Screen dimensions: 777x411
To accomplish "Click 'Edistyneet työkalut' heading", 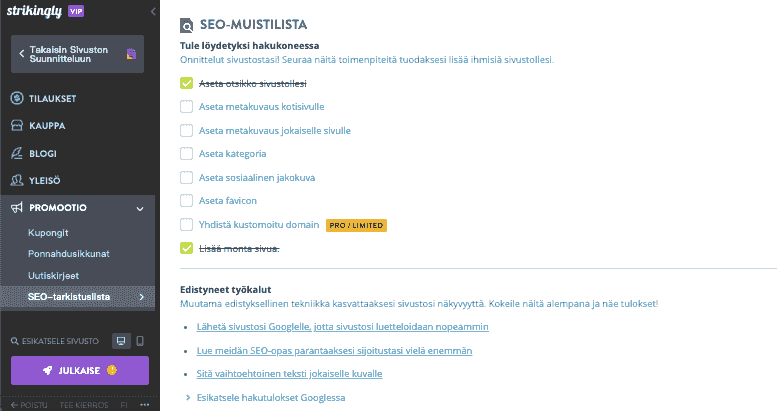I will (x=225, y=290).
